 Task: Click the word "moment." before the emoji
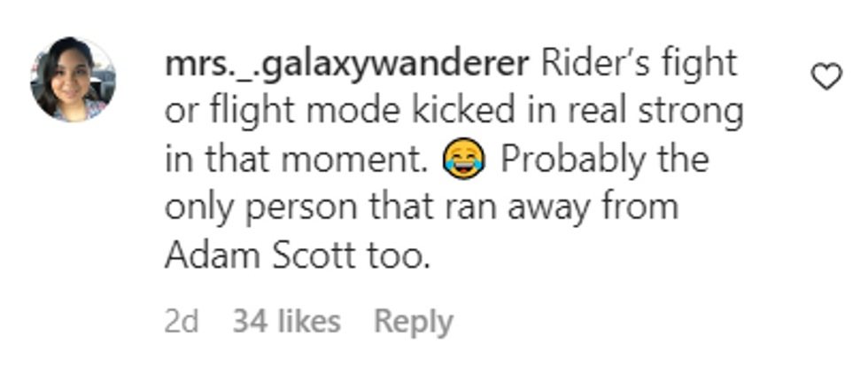[355, 160]
